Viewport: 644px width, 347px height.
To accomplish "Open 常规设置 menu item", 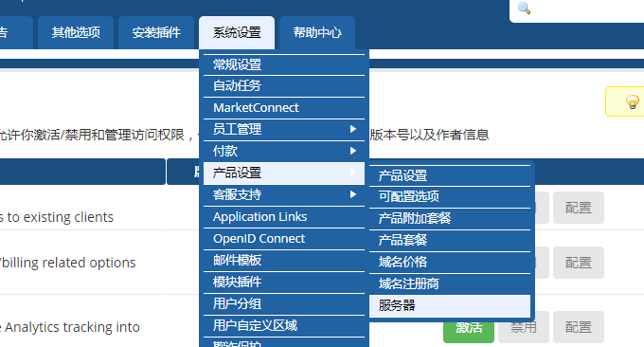I will click(x=284, y=64).
